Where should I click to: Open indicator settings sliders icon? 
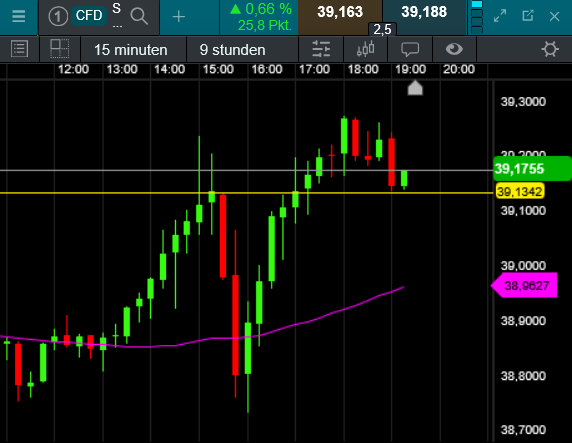pyautogui.click(x=321, y=49)
